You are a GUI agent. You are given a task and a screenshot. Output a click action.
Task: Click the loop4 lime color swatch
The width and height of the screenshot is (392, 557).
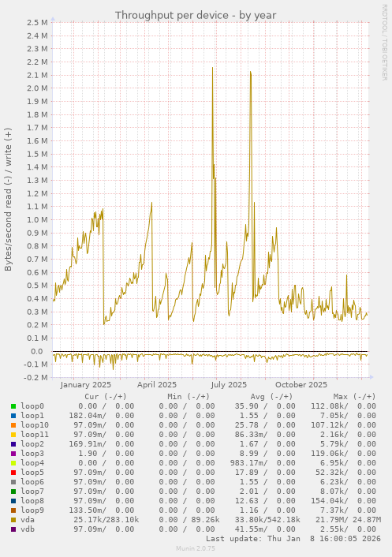click(13, 463)
